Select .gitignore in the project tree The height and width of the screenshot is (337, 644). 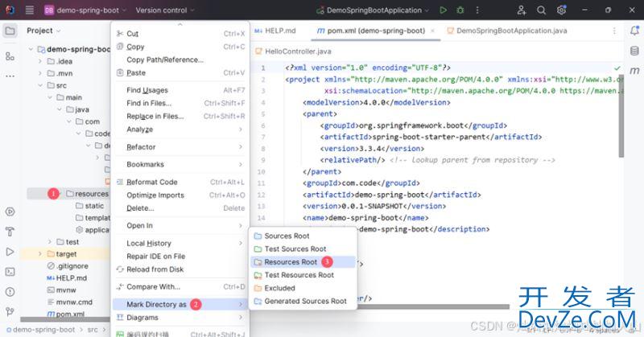[68, 266]
